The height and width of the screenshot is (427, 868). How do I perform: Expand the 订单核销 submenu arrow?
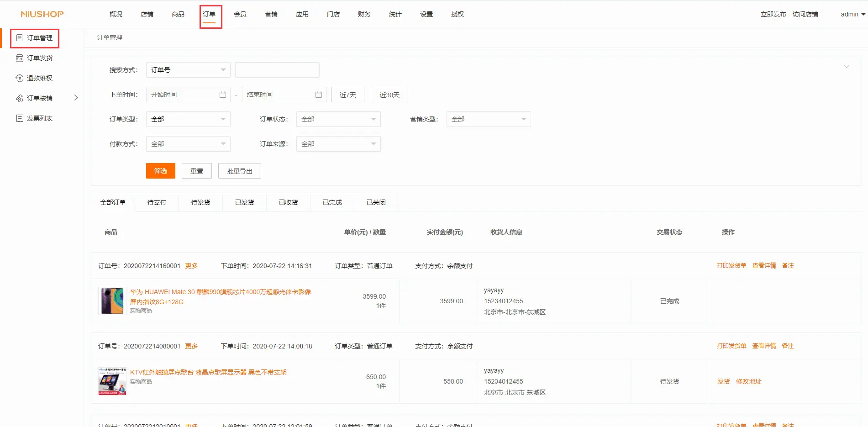point(76,98)
